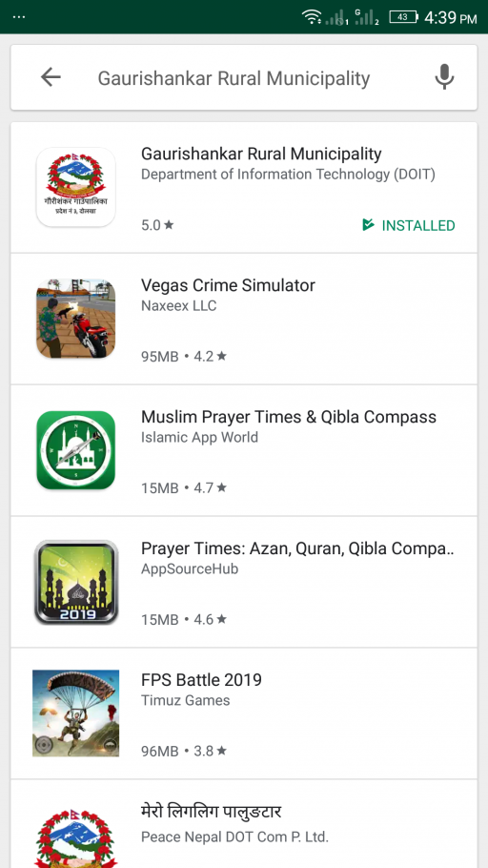This screenshot has width=488, height=868.
Task: Tap the Peace Nepal DOT Com developer name
Action: point(234,837)
